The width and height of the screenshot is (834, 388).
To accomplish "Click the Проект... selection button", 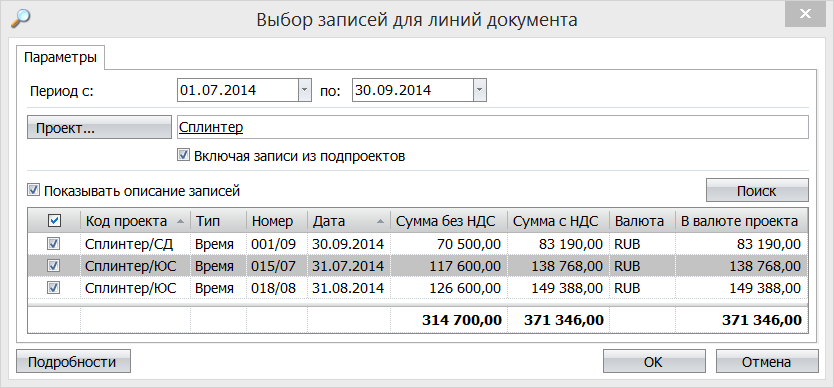I will [99, 127].
